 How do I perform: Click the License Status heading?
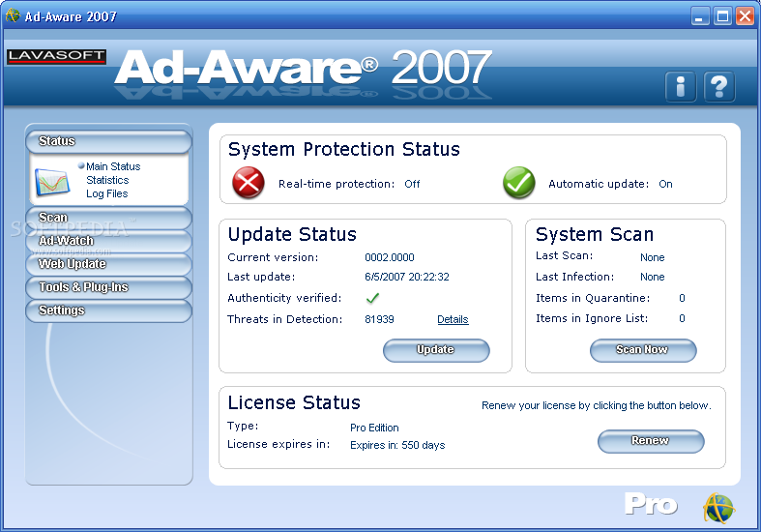(x=294, y=403)
